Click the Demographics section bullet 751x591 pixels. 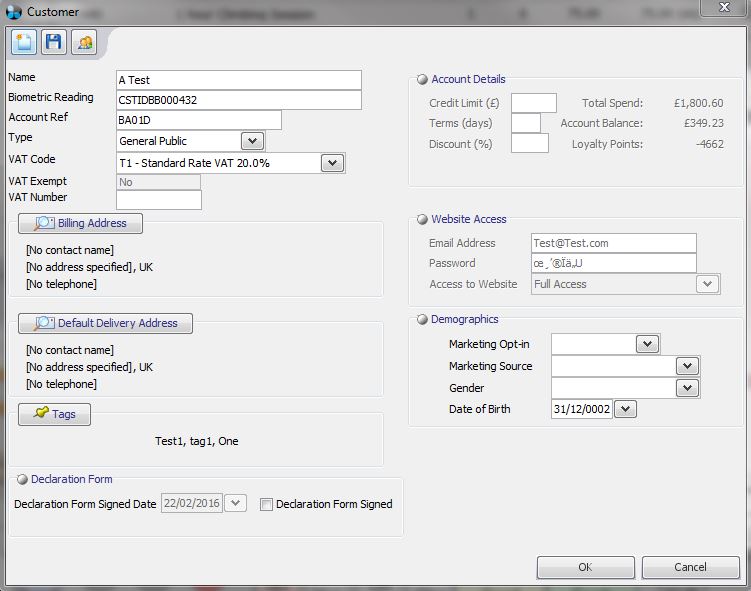click(x=422, y=319)
